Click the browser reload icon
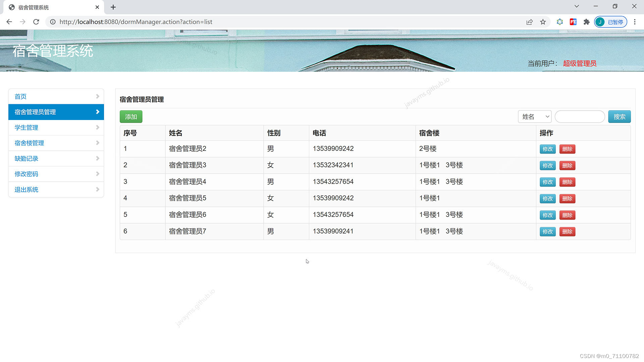The image size is (644, 362). [36, 22]
